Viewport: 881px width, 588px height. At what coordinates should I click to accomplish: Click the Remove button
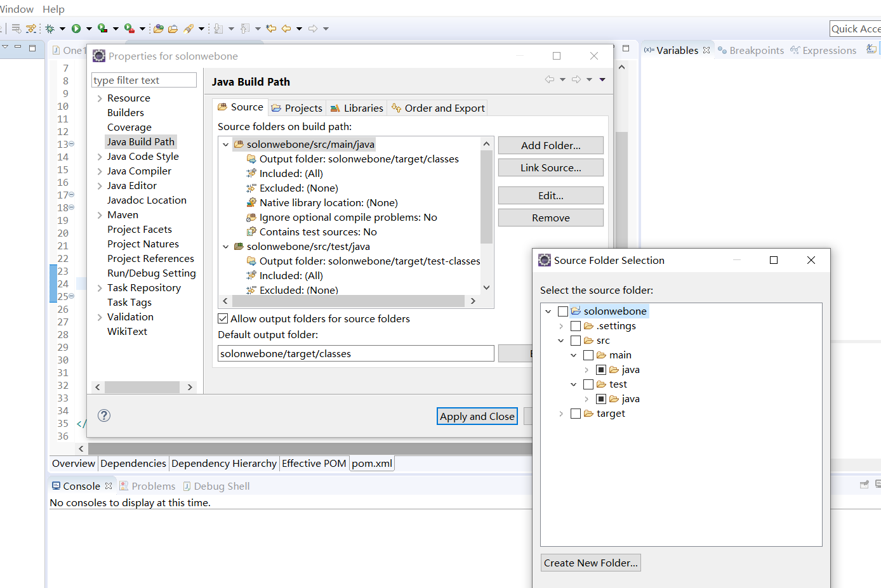tap(551, 218)
